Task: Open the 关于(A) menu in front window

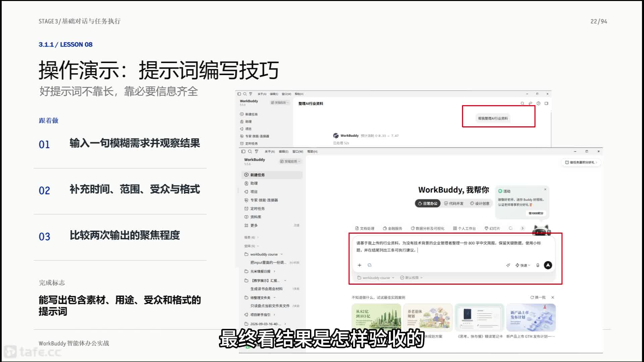Action: coord(270,152)
